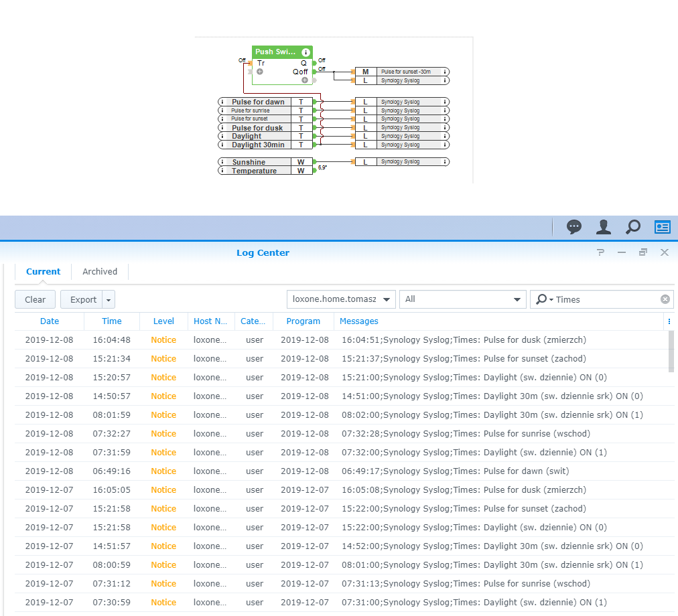Open the loxone.home.tomasz host dropdown
678x616 pixels.
(341, 299)
